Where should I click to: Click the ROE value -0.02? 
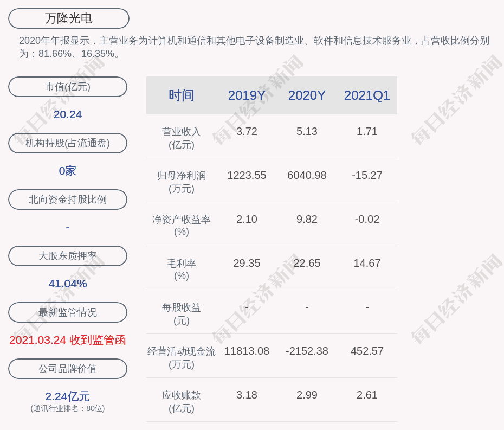click(x=367, y=220)
